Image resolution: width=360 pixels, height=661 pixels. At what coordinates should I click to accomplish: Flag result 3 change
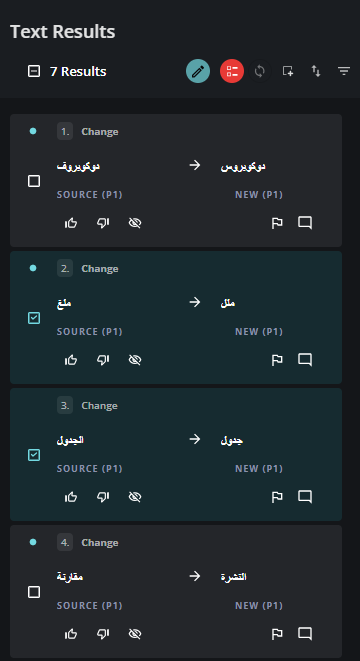pos(277,497)
